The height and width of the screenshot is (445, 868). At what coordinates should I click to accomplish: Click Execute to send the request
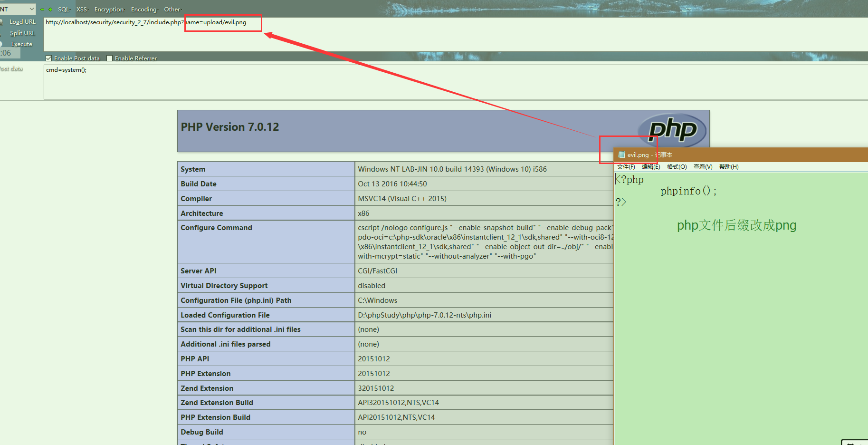coord(21,44)
